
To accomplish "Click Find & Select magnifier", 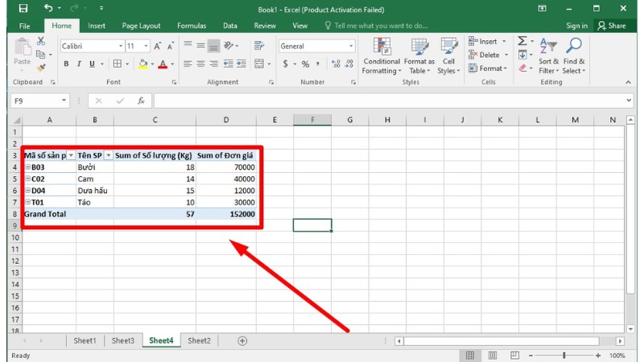I will pos(574,55).
